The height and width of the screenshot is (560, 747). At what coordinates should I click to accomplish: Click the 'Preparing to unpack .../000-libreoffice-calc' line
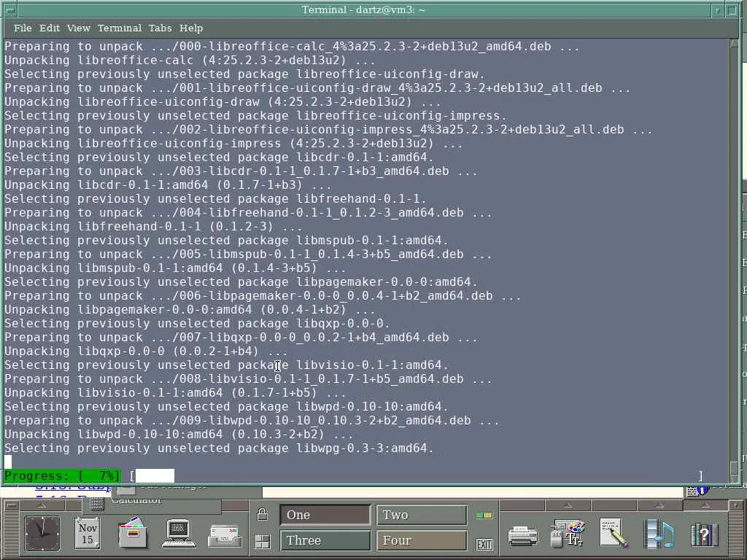tap(292, 46)
